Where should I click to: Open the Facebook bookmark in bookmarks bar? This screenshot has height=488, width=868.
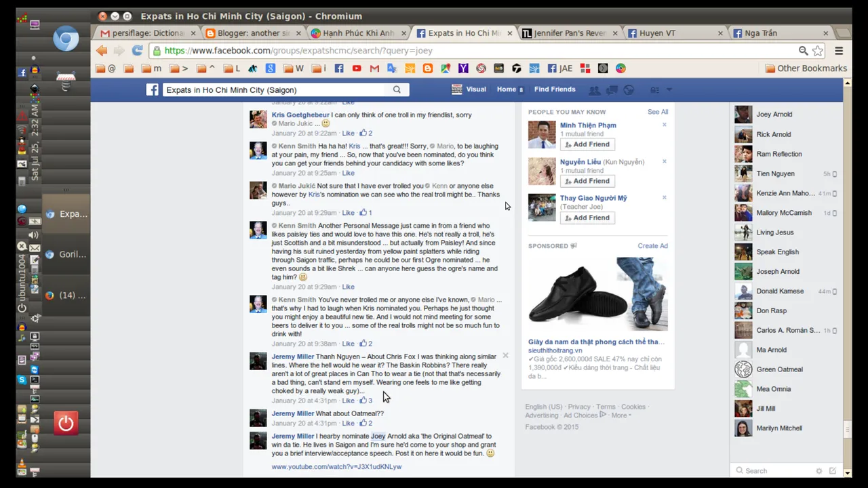339,68
